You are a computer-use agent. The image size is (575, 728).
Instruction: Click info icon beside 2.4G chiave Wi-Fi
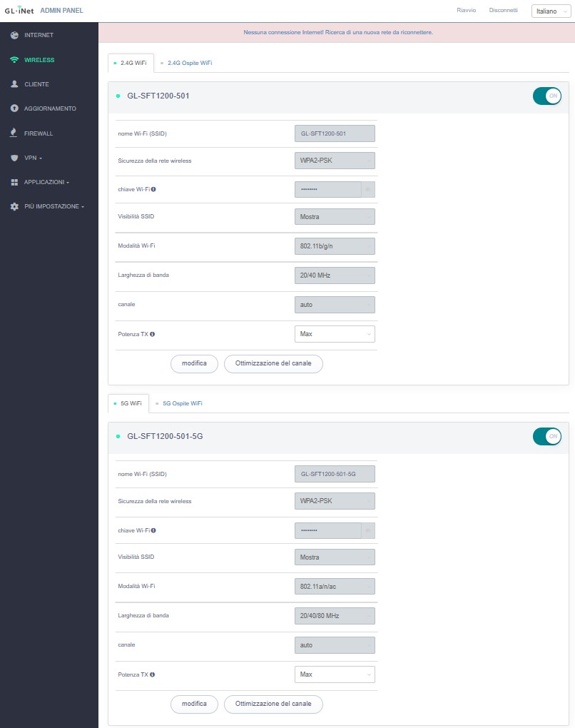pyautogui.click(x=153, y=189)
